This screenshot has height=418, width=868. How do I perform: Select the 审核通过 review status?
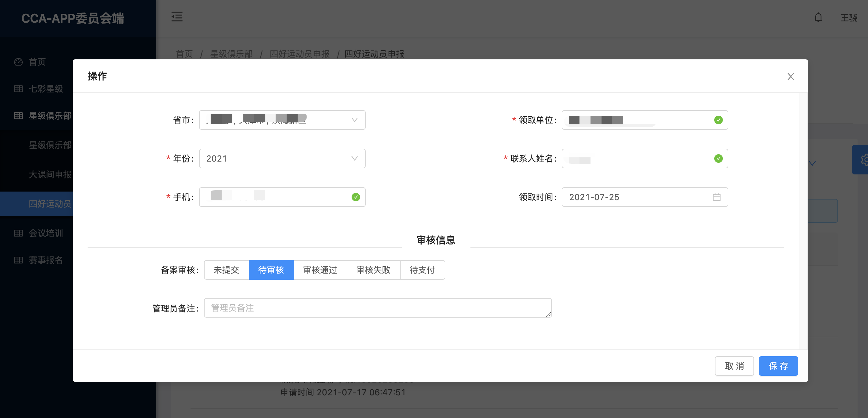click(320, 270)
